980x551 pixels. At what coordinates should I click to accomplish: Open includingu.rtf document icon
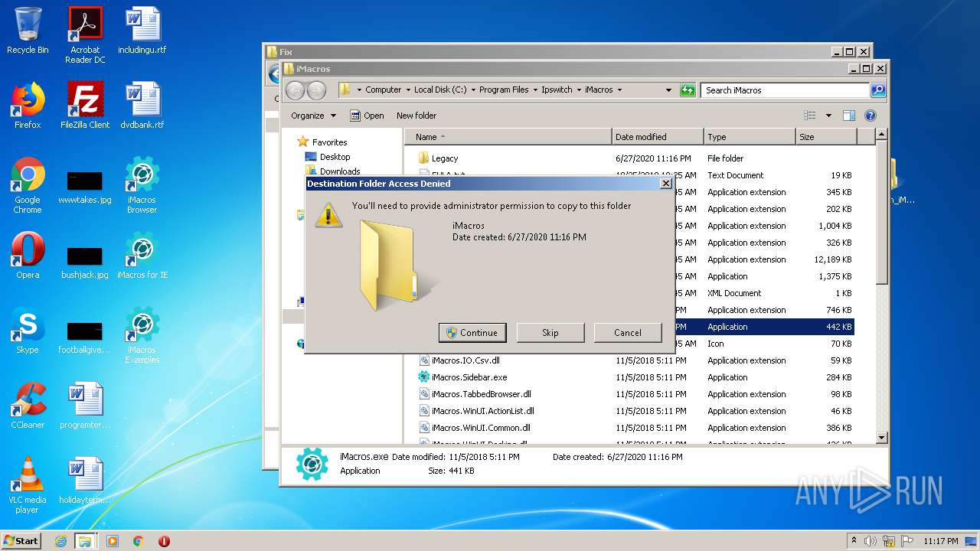pyautogui.click(x=142, y=31)
